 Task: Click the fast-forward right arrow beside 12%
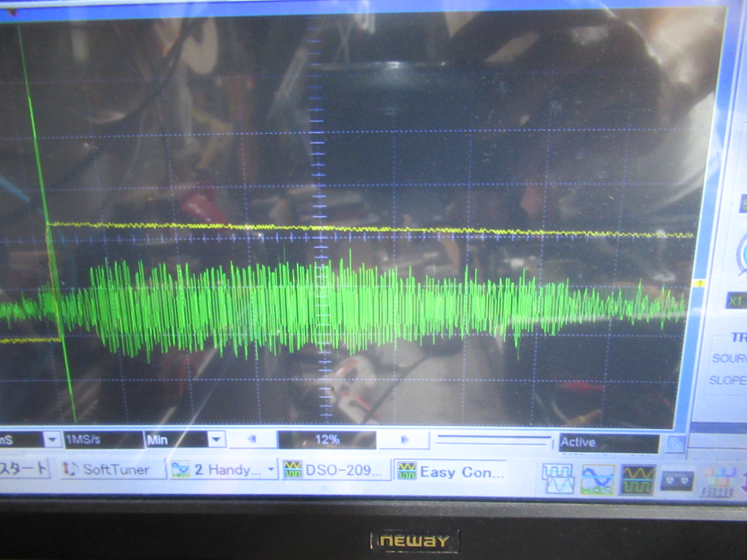(404, 440)
